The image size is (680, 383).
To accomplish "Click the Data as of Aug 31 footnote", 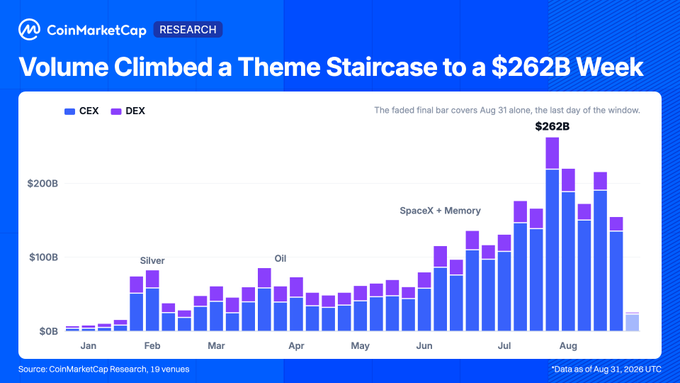I will click(606, 369).
